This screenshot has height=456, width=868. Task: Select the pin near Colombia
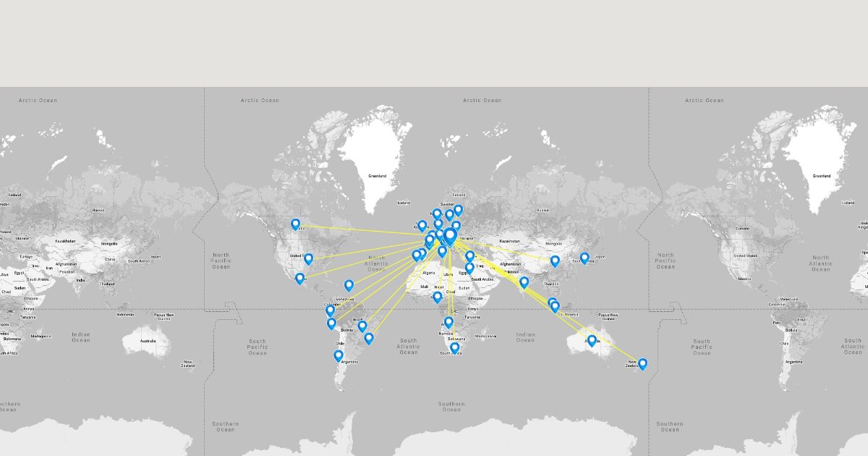point(330,310)
